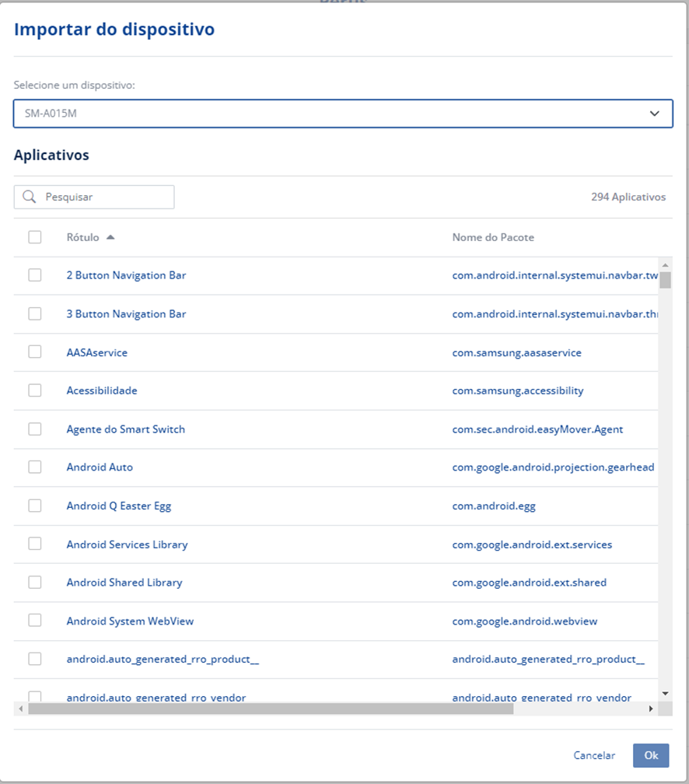Click horizontal scrollbar right arrow

coord(651,709)
